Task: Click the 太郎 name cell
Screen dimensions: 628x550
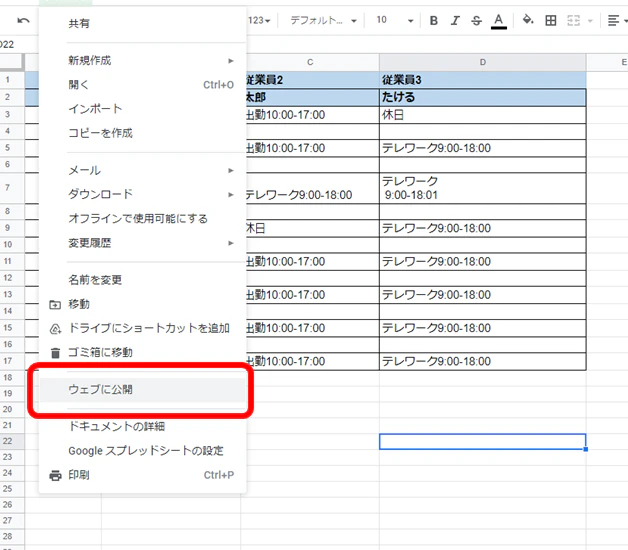Action: (312, 97)
